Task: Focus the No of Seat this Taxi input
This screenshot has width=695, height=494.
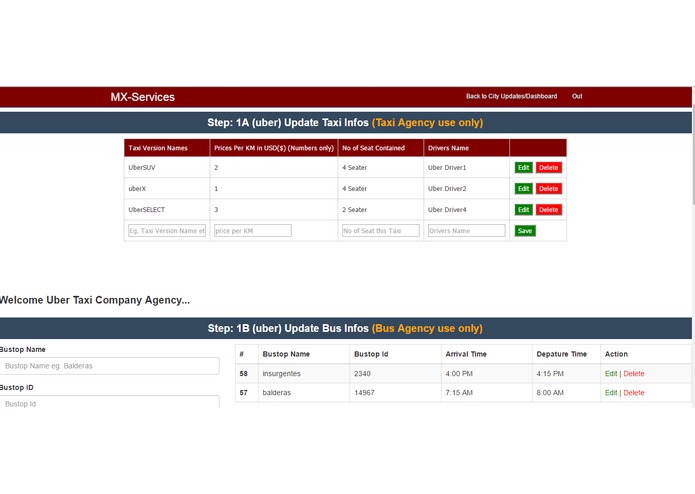Action: click(381, 230)
